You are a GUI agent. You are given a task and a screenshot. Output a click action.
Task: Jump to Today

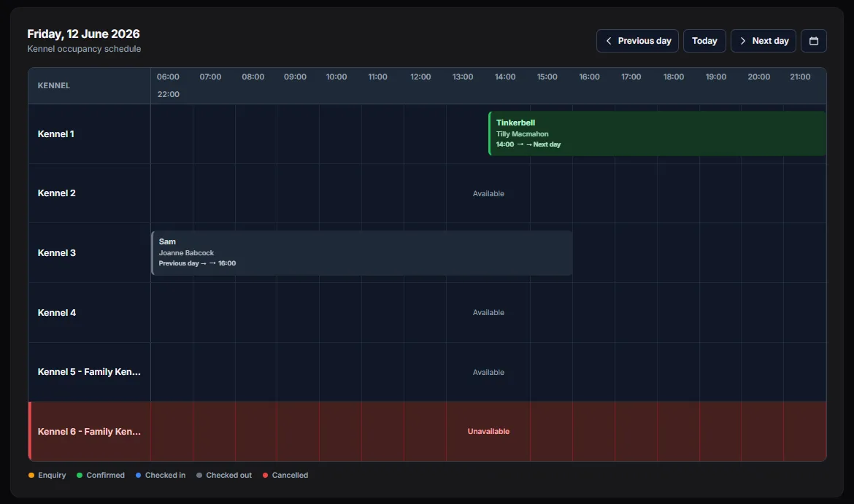click(x=704, y=41)
